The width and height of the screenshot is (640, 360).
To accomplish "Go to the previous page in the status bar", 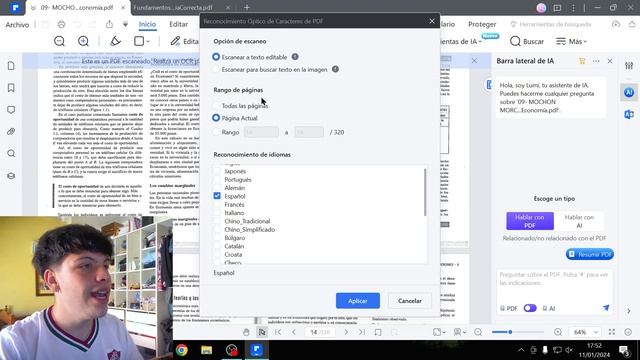I will [x=294, y=332].
